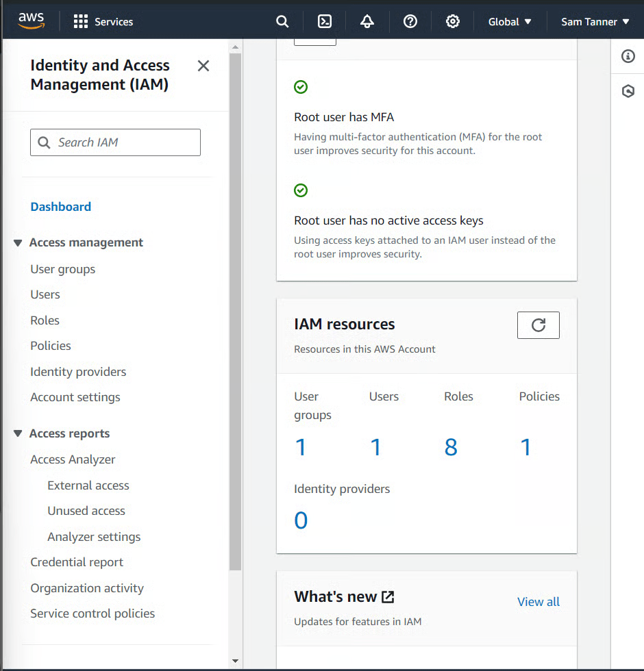Image resolution: width=644 pixels, height=671 pixels.
Task: Open the Sam Tanner account menu
Action: coord(594,22)
